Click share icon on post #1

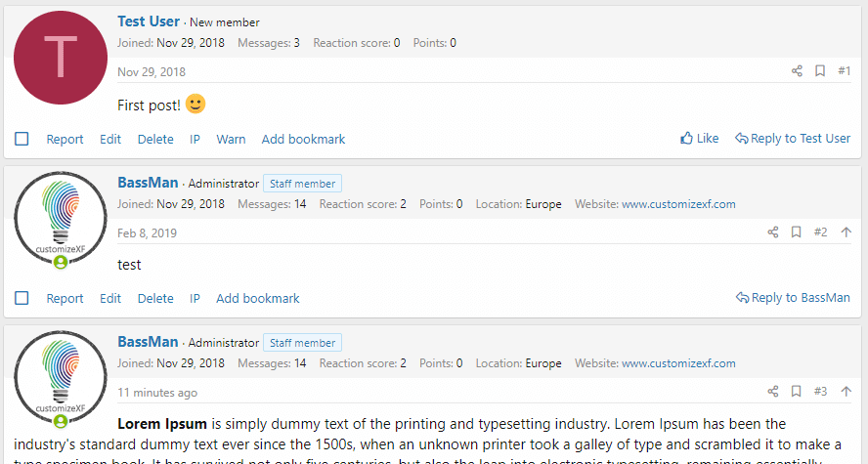click(797, 71)
